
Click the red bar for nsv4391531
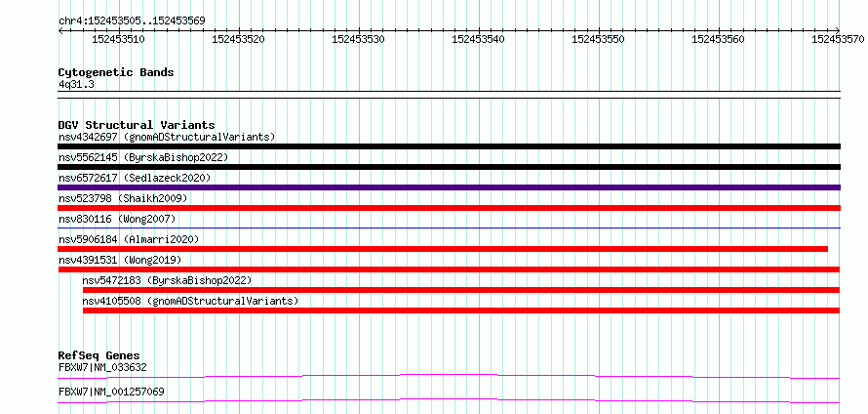tap(449, 269)
